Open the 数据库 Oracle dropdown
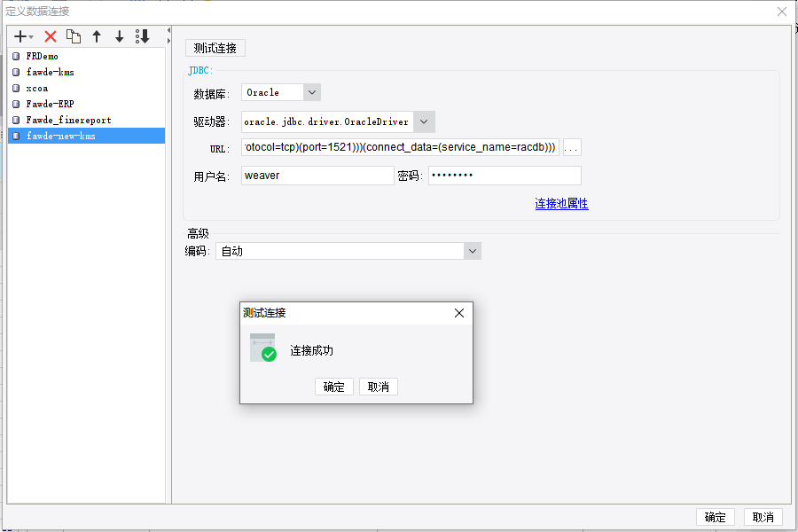Viewport: 798px width, 532px height. click(x=312, y=92)
